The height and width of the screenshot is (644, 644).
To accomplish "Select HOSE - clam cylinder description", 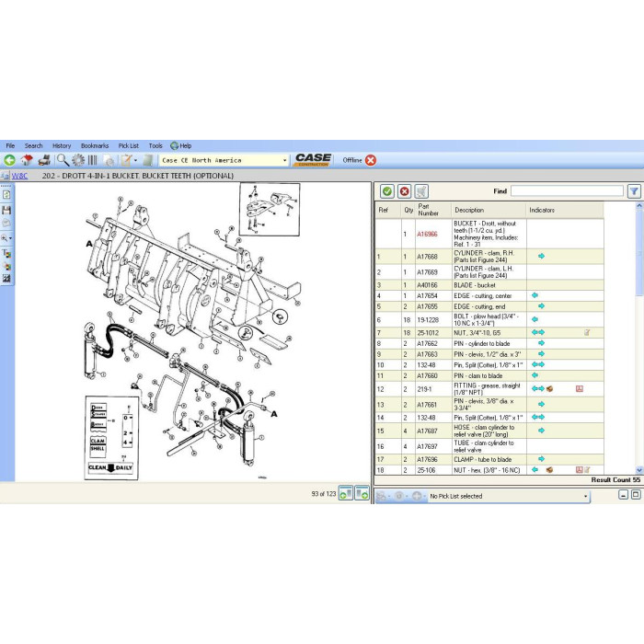I will tap(484, 431).
